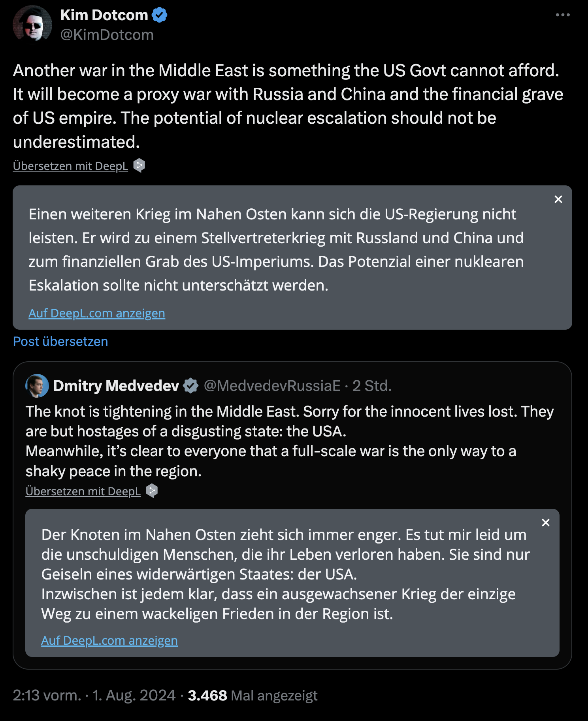This screenshot has width=588, height=721.
Task: Click the "Post übersetzen" link
Action: 60,342
